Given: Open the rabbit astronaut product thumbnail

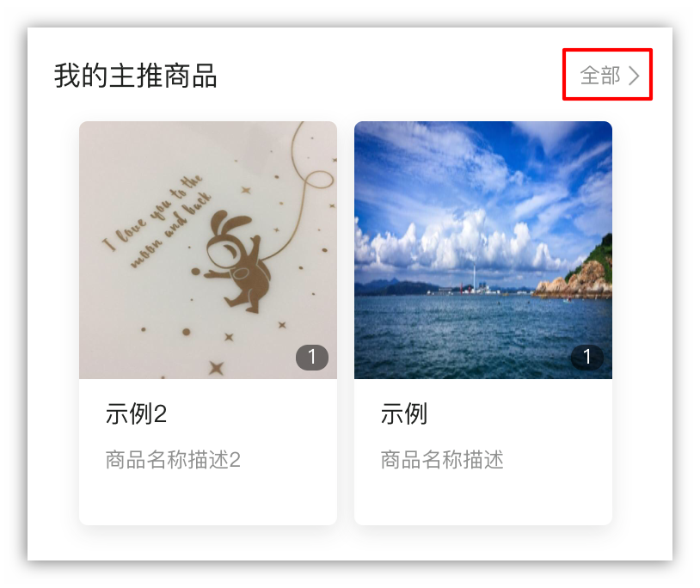Looking at the screenshot, I should 208,250.
